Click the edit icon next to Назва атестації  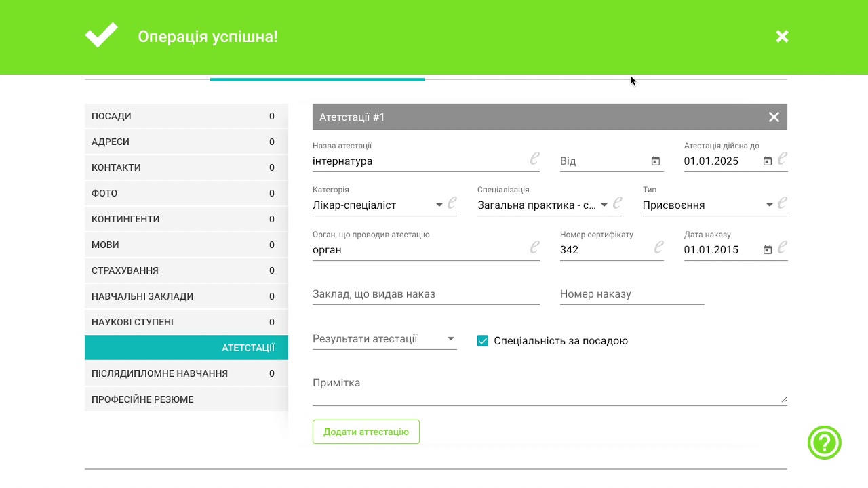pos(534,159)
